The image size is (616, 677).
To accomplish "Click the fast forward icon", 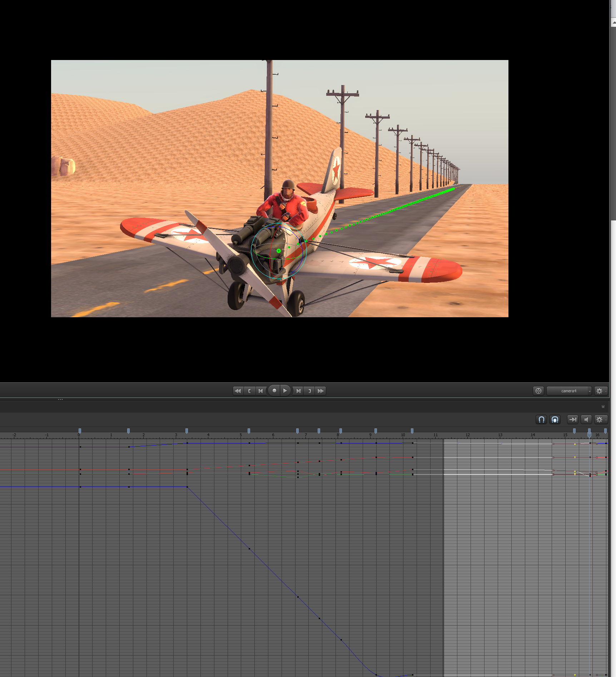I will pyautogui.click(x=321, y=390).
